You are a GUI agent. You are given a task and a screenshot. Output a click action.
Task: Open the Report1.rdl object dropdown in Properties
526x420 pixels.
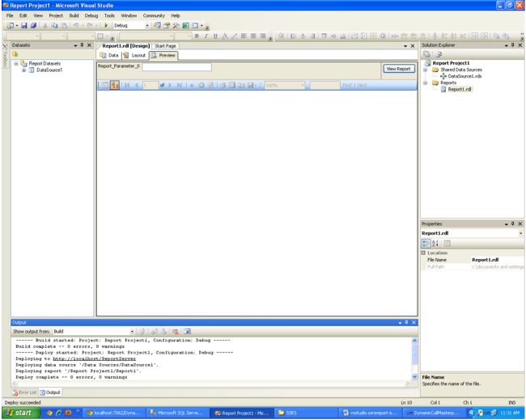521,233
